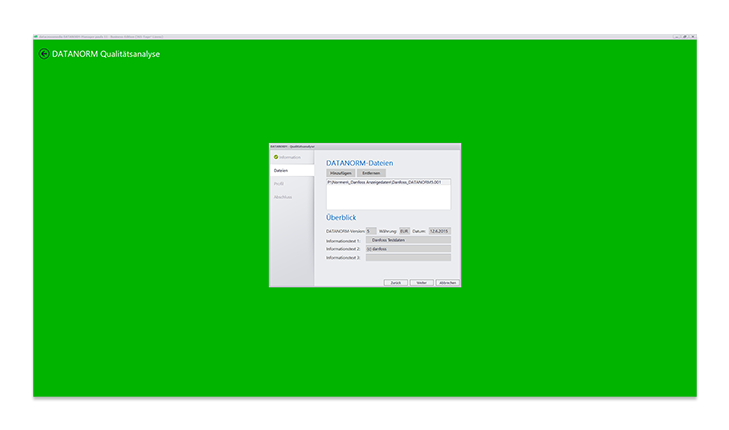Click the Informationstext 1 label
The height and width of the screenshot is (430, 729).
coord(343,241)
